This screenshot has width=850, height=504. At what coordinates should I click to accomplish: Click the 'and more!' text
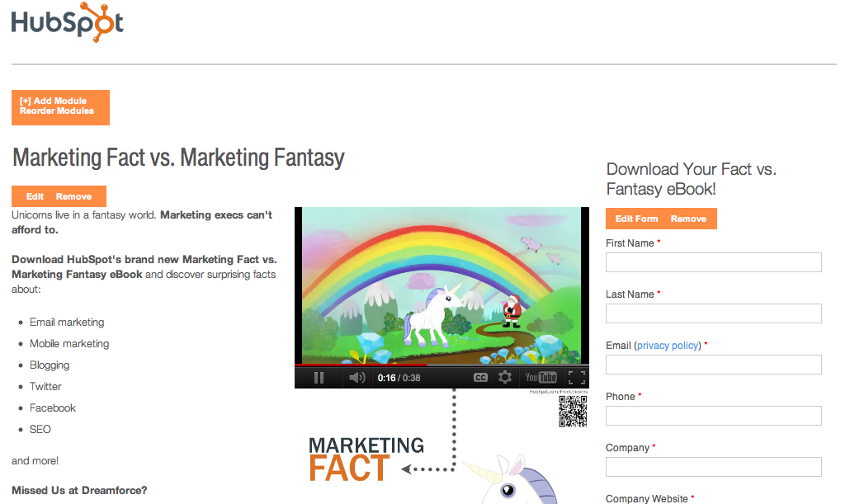tap(35, 461)
